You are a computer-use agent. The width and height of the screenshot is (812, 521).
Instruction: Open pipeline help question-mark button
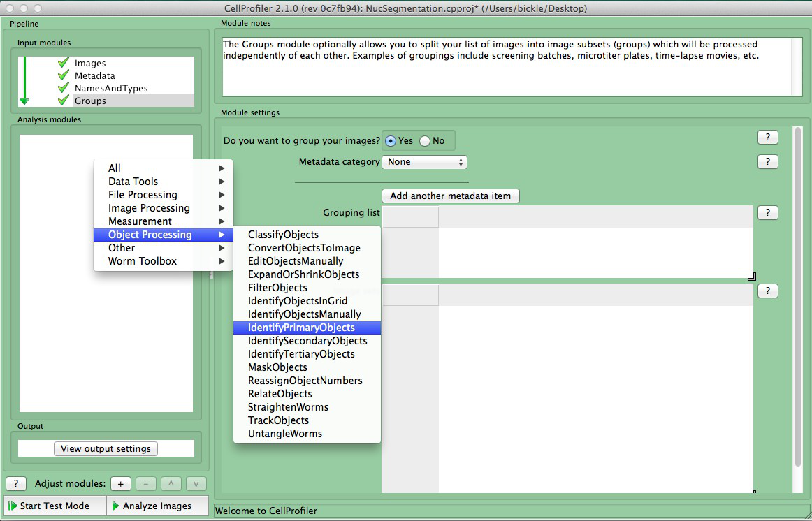point(16,484)
